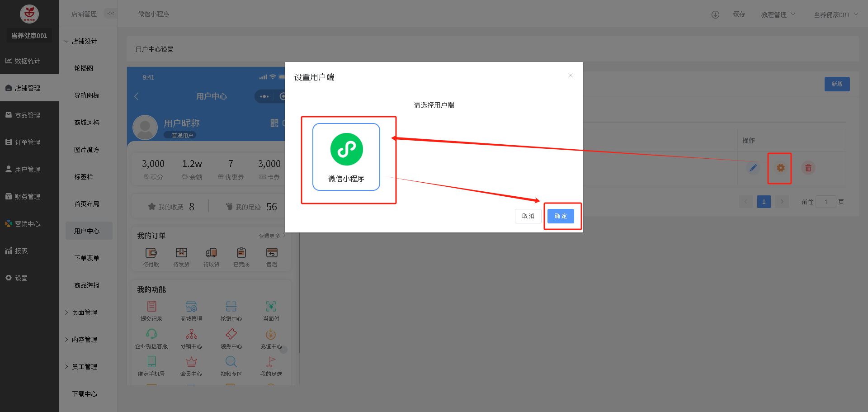Click the 商城管理 icon in the preview
The width and height of the screenshot is (868, 412).
point(191,307)
